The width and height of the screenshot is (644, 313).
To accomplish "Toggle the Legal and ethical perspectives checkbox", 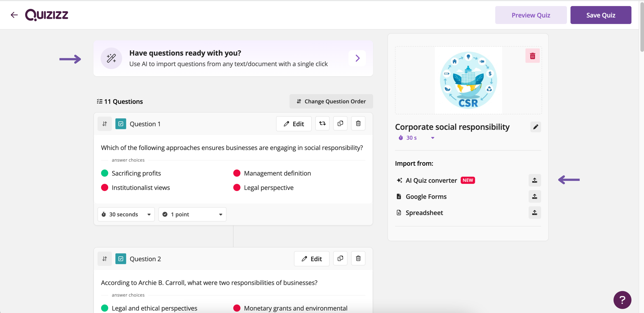I will click(105, 308).
